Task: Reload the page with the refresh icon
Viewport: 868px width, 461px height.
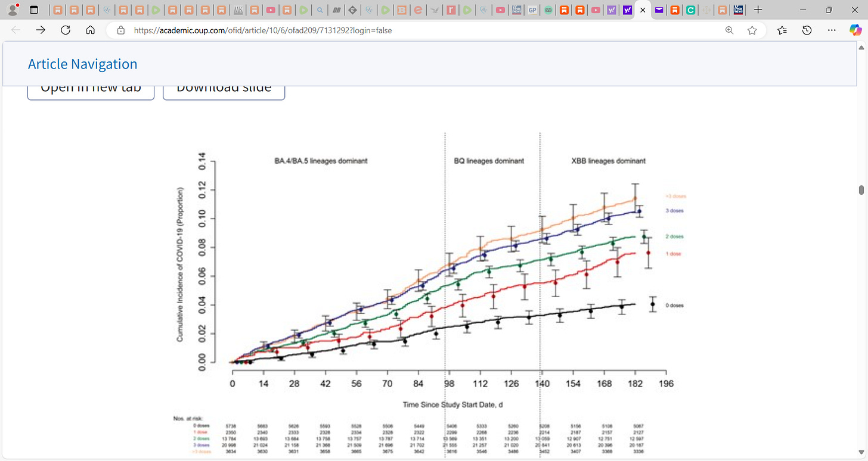Action: point(66,30)
